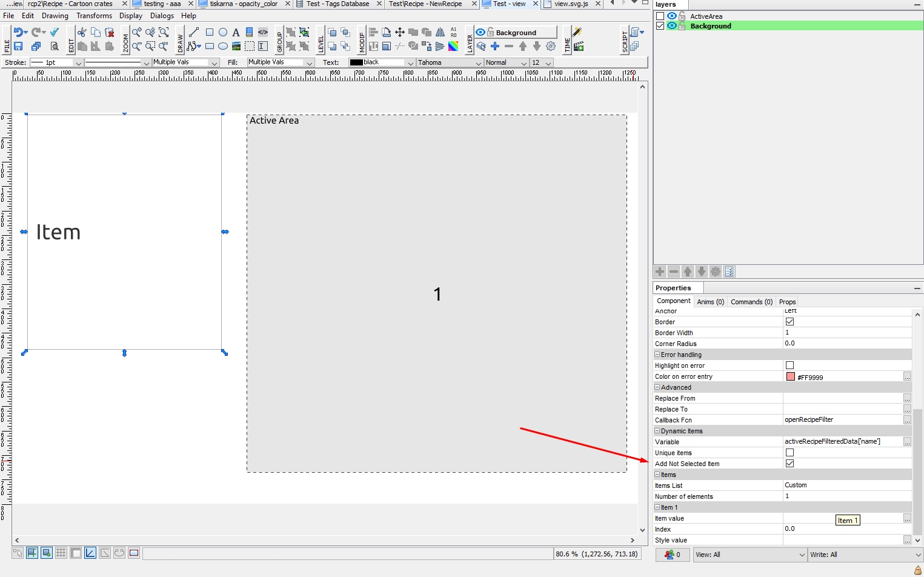Click the FILE toolbar group button

tap(7, 40)
